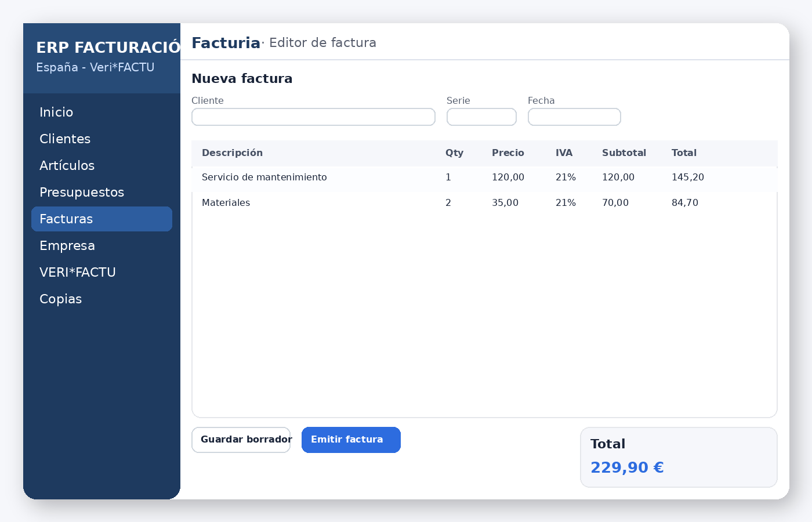Click inside the Cliente input field
812x522 pixels.
(313, 117)
